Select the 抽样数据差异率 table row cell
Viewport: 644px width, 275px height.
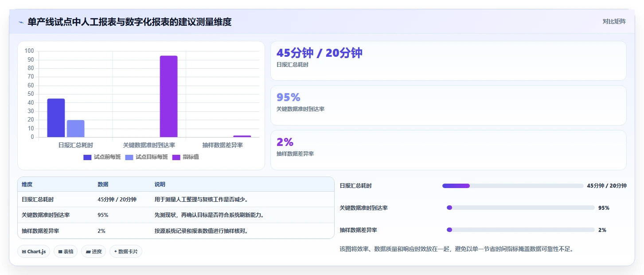pos(40,231)
